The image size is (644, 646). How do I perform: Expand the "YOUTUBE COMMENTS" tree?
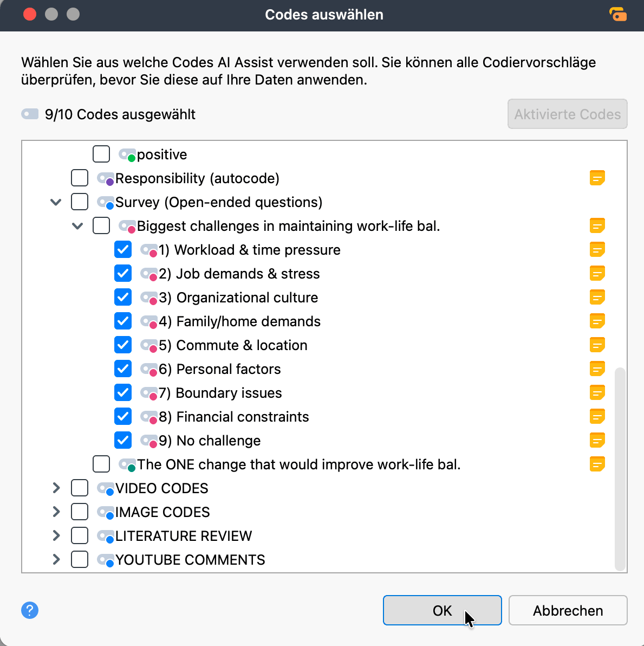point(56,559)
